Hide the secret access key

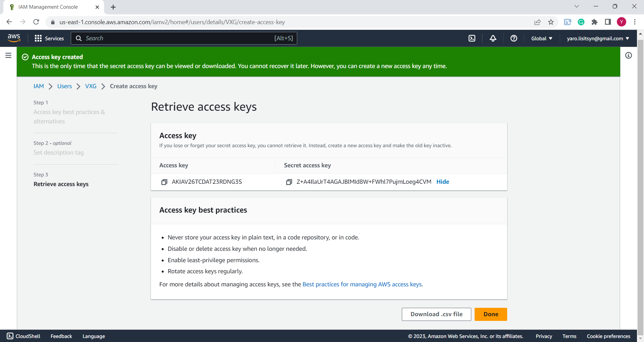click(x=442, y=182)
